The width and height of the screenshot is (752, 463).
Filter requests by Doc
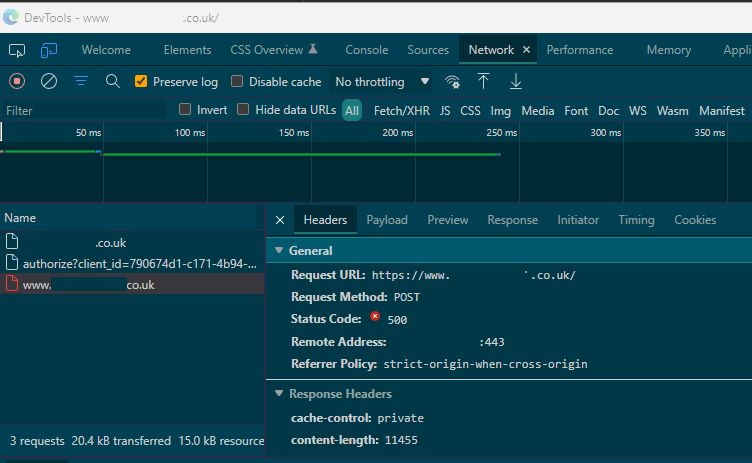pyautogui.click(x=608, y=111)
